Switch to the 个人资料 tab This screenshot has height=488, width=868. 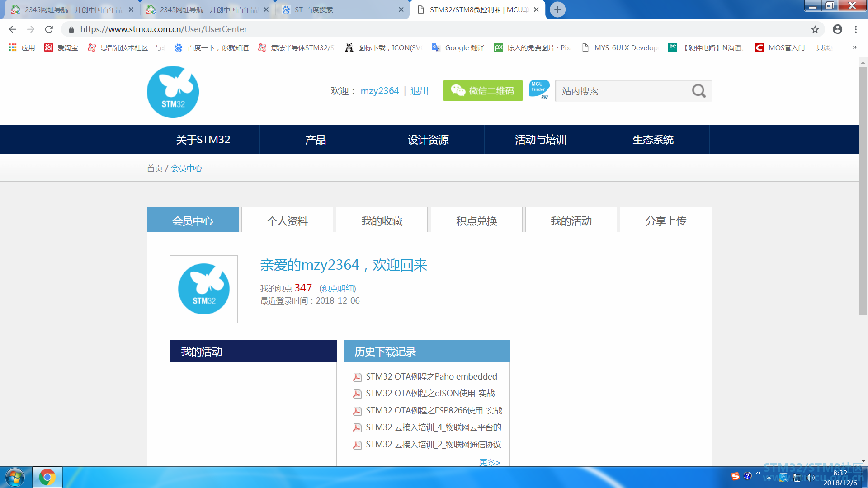click(288, 220)
